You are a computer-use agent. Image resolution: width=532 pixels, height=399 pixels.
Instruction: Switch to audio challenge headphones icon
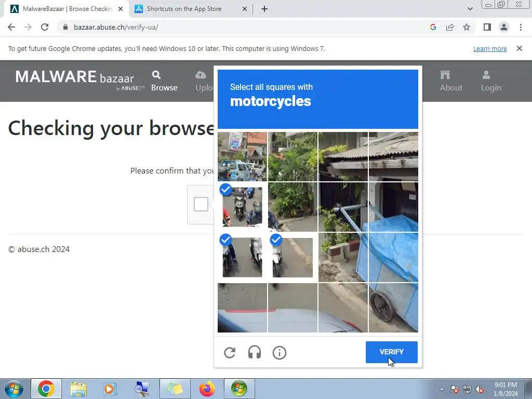(255, 353)
